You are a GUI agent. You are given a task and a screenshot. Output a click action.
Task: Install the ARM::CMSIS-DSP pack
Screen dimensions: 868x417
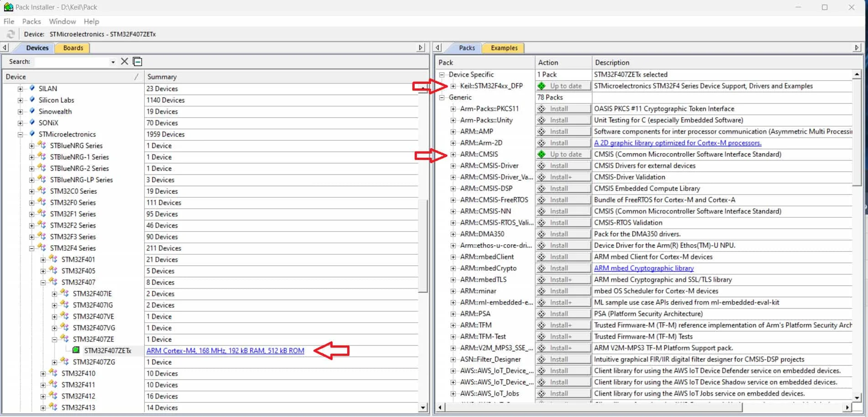(x=563, y=189)
